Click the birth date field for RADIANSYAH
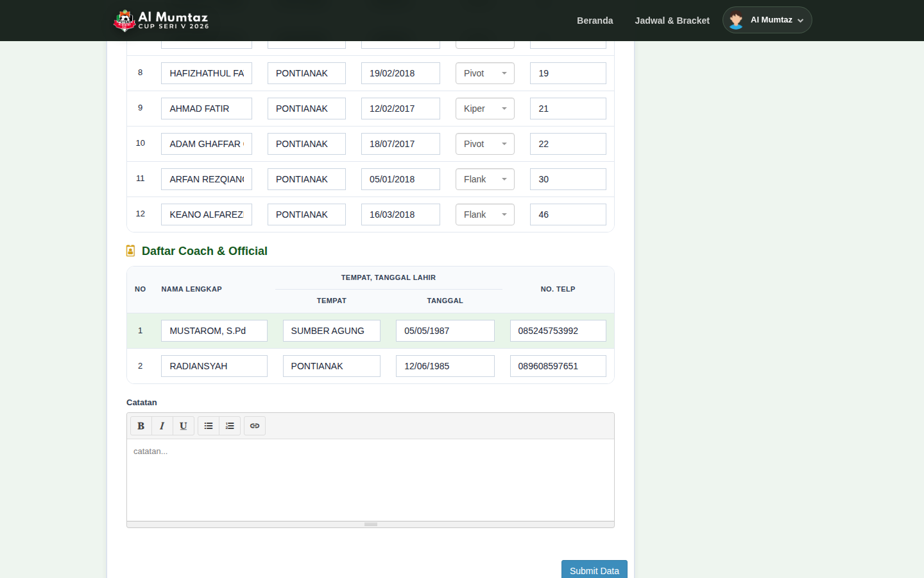Screen dimensions: 924x578 pyautogui.click(x=445, y=366)
